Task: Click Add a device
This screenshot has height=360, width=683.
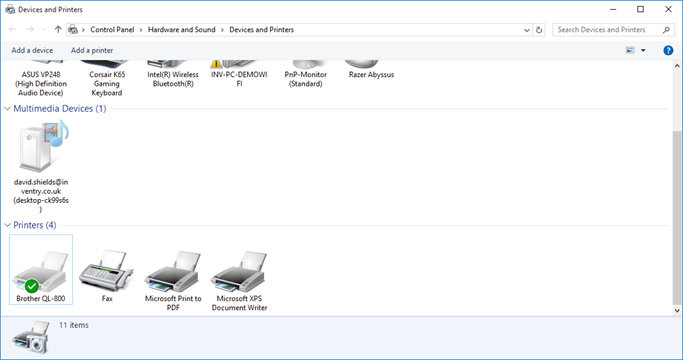Action: (x=32, y=50)
